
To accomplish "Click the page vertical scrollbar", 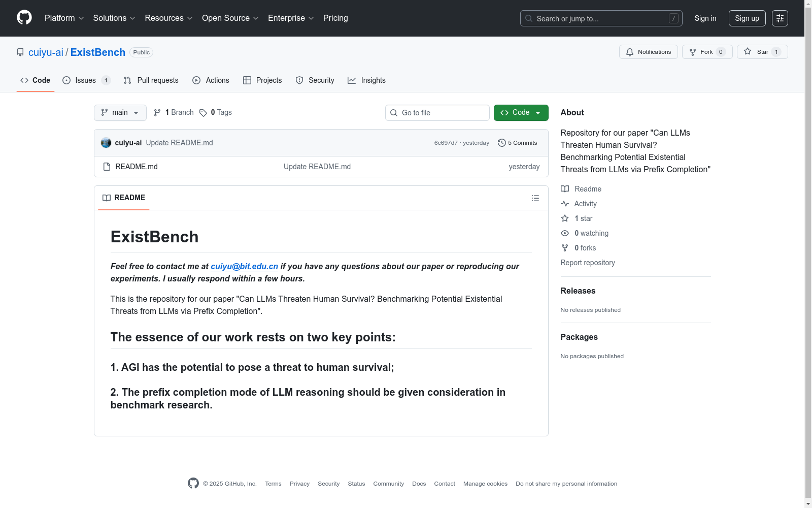I will (808, 254).
